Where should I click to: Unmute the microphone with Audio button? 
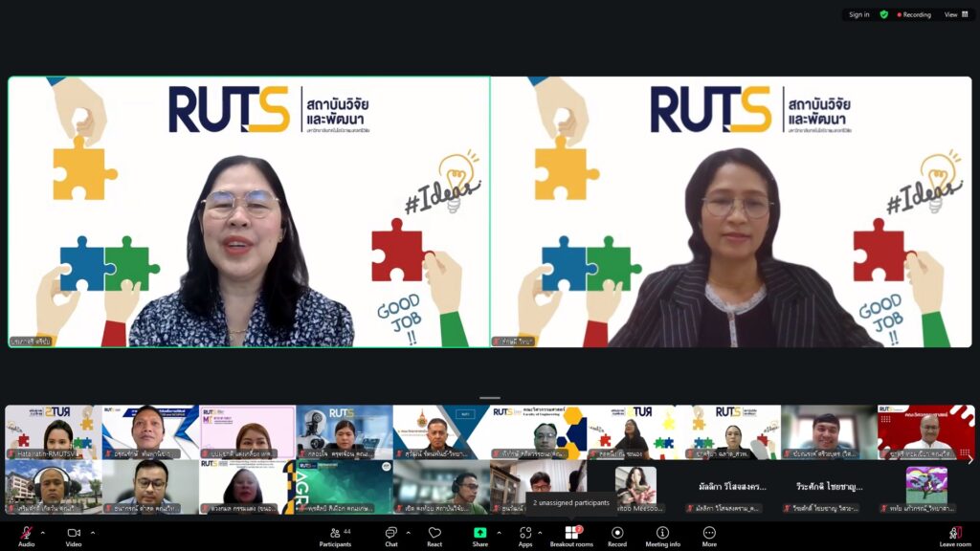[26, 536]
